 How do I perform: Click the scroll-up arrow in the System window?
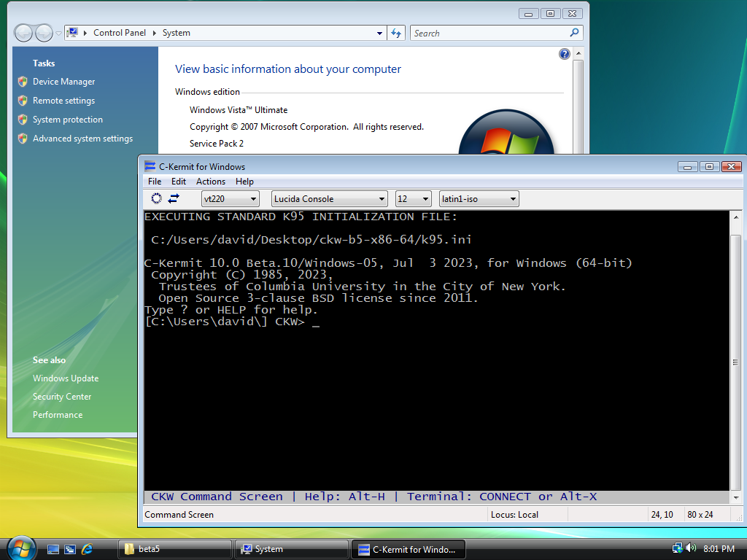(x=578, y=52)
